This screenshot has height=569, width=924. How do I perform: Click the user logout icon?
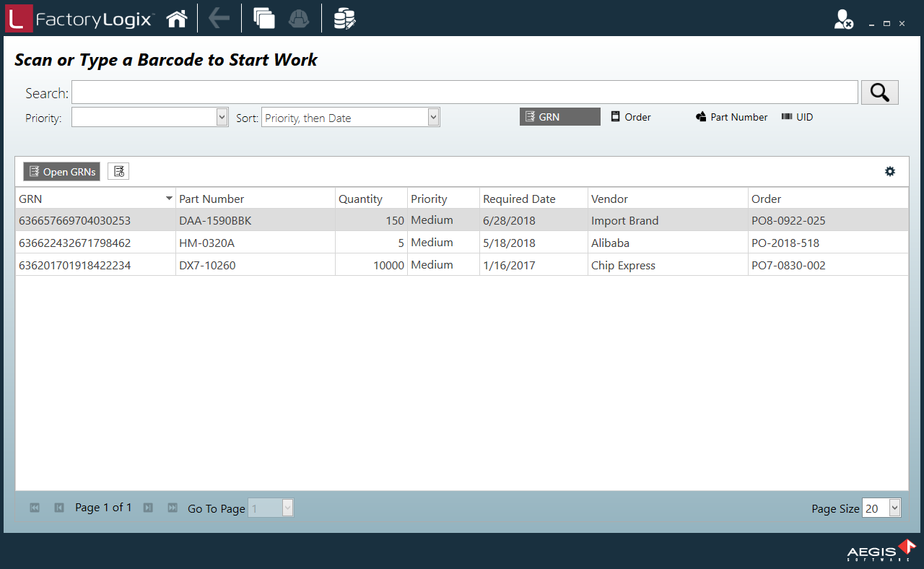[x=843, y=20]
